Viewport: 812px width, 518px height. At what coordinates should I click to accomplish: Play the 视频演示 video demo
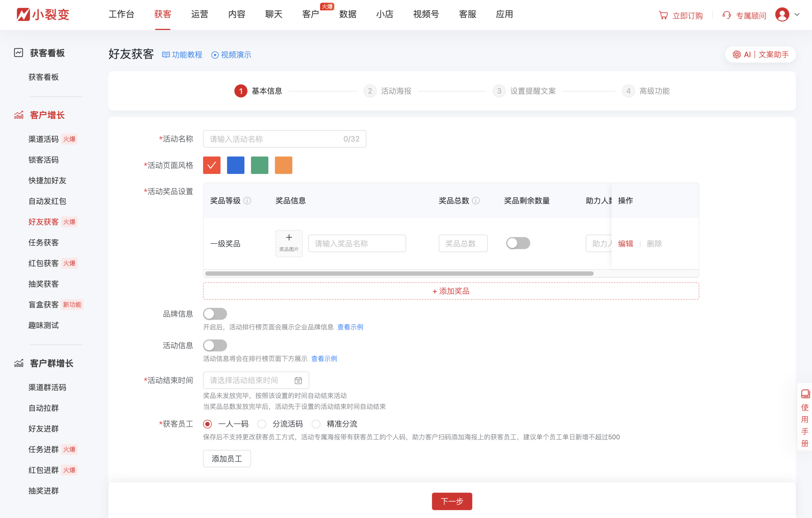point(215,55)
